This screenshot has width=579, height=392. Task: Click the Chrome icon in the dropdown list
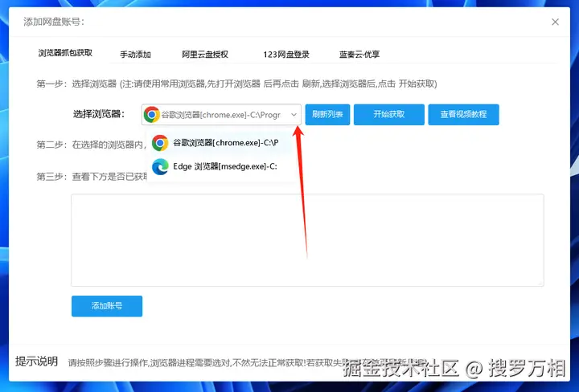(x=160, y=143)
